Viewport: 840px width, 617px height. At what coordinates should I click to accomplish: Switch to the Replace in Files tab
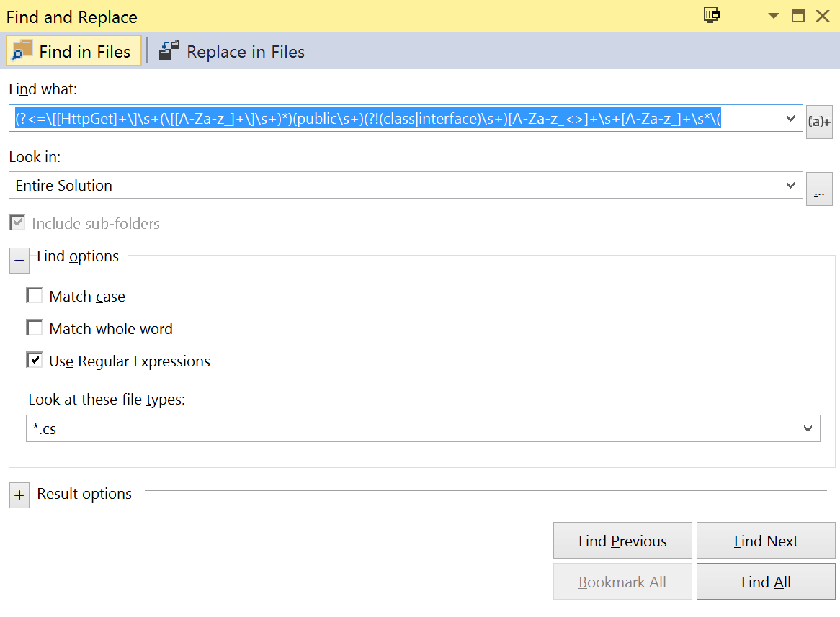click(x=232, y=51)
